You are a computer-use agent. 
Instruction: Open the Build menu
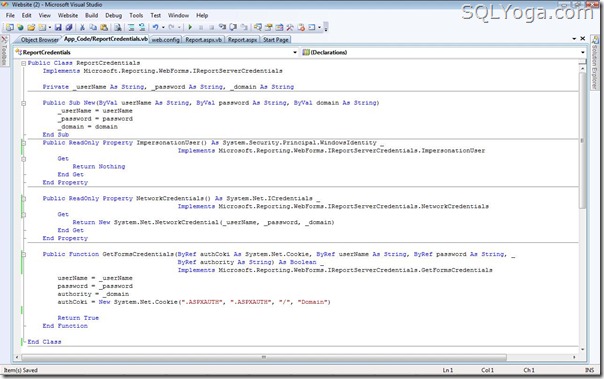91,15
